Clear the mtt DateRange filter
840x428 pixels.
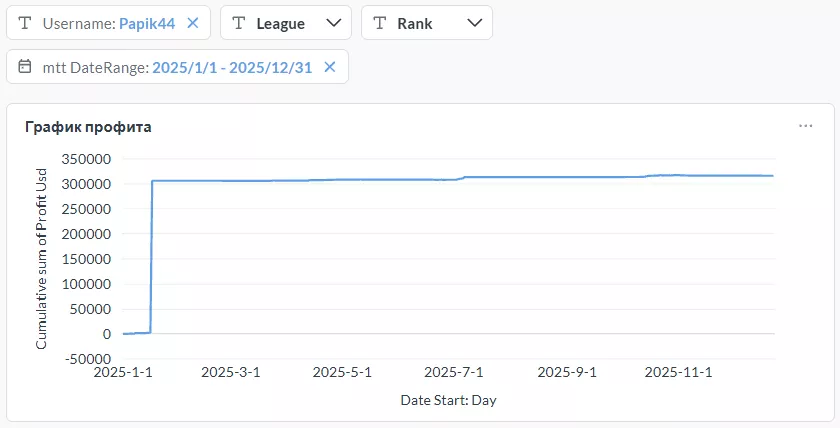click(330, 67)
